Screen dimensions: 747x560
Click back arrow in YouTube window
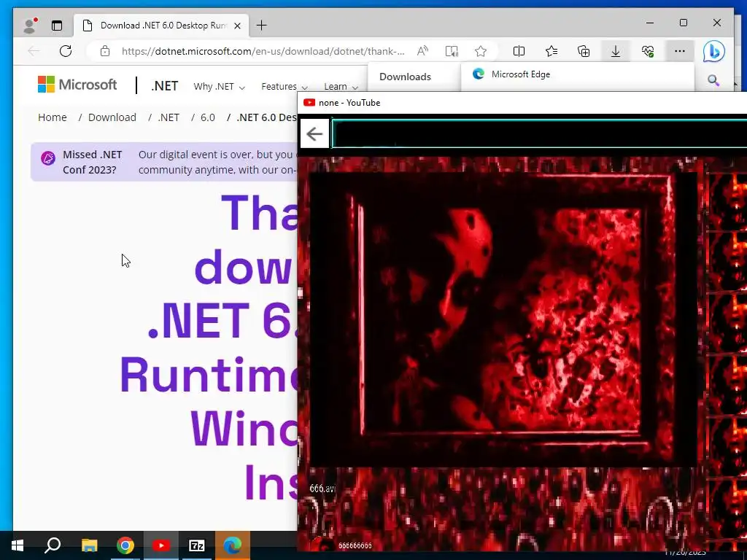click(x=314, y=134)
